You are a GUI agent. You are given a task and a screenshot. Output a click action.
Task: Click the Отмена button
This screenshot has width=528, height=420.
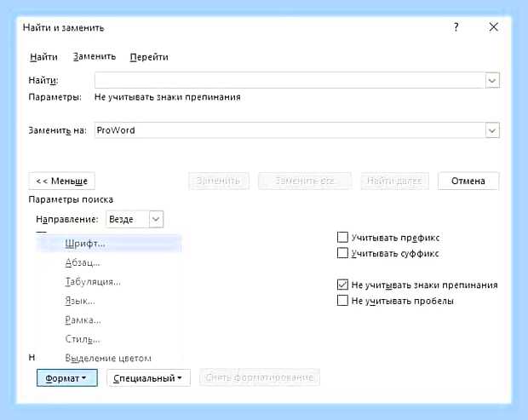pos(468,181)
